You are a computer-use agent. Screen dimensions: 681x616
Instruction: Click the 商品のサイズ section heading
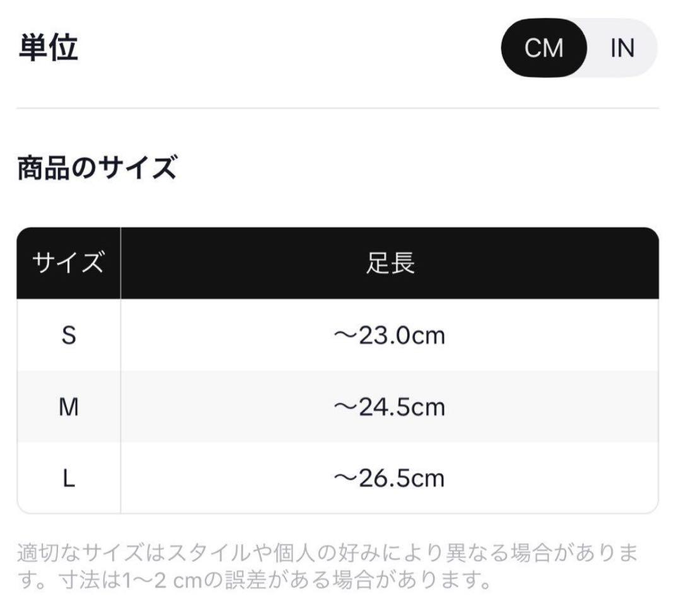(96, 168)
